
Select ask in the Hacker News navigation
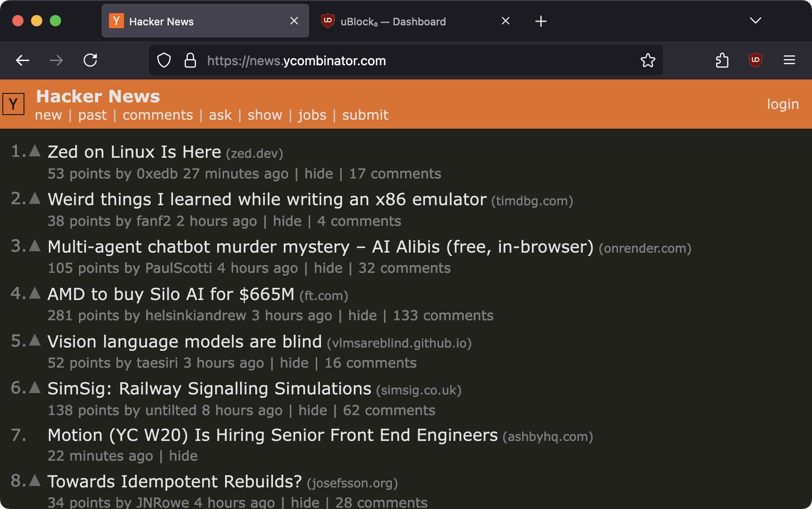(x=220, y=115)
